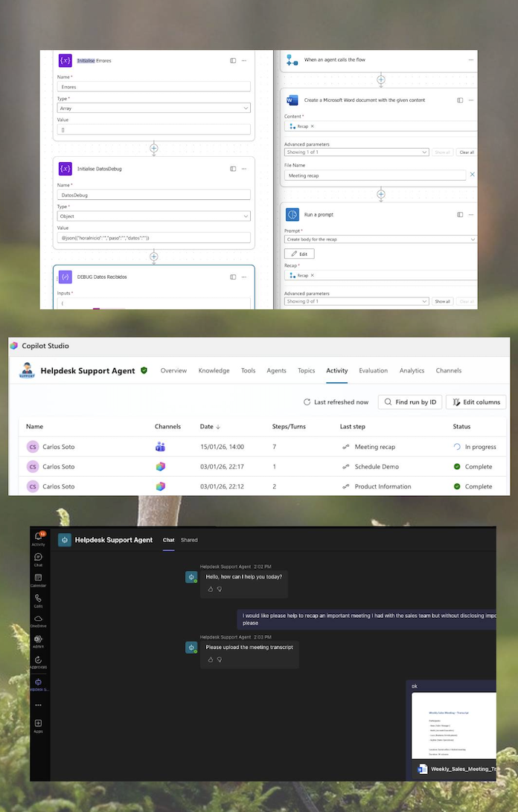Open Calls in the Teams sidebar
This screenshot has height=812, width=518.
(38, 599)
